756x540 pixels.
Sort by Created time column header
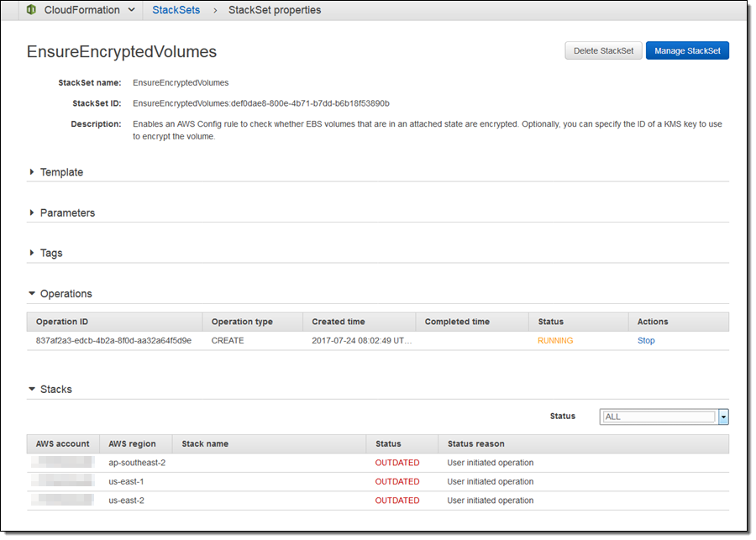(x=339, y=322)
